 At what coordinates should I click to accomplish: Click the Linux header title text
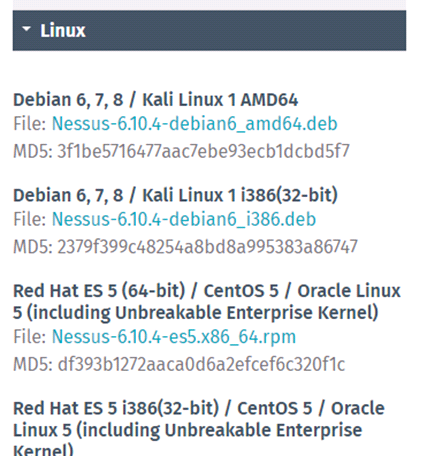pos(63,30)
